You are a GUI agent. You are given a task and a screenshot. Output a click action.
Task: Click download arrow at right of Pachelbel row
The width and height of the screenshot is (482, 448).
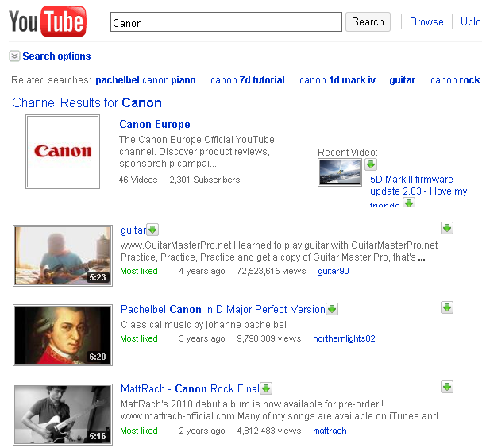pos(447,307)
